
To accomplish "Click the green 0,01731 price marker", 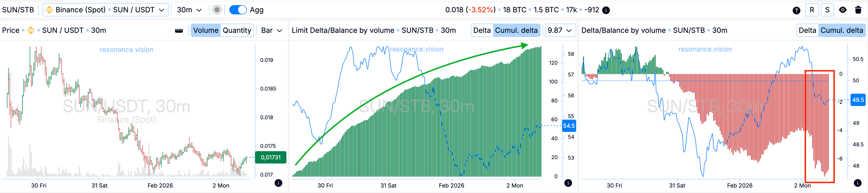I will pos(270,157).
